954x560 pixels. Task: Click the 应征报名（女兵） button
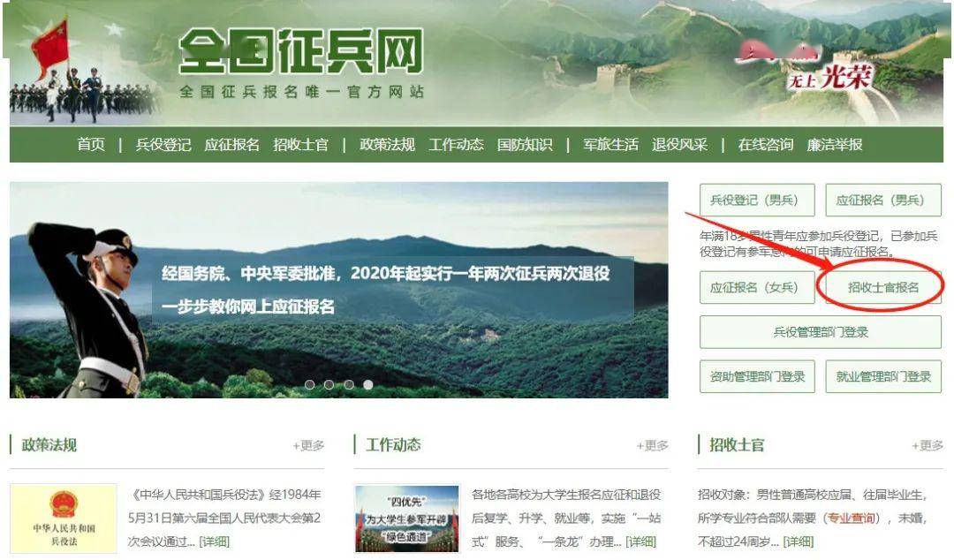click(757, 287)
